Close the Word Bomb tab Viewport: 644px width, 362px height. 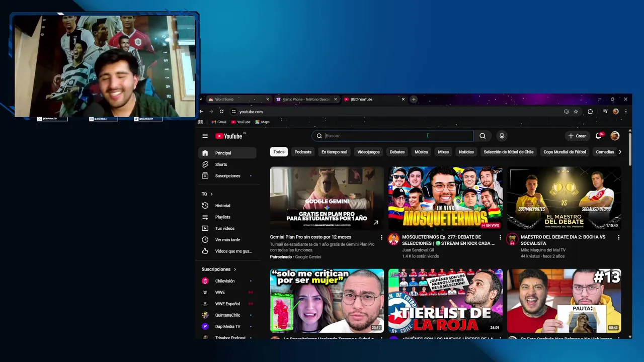click(268, 99)
